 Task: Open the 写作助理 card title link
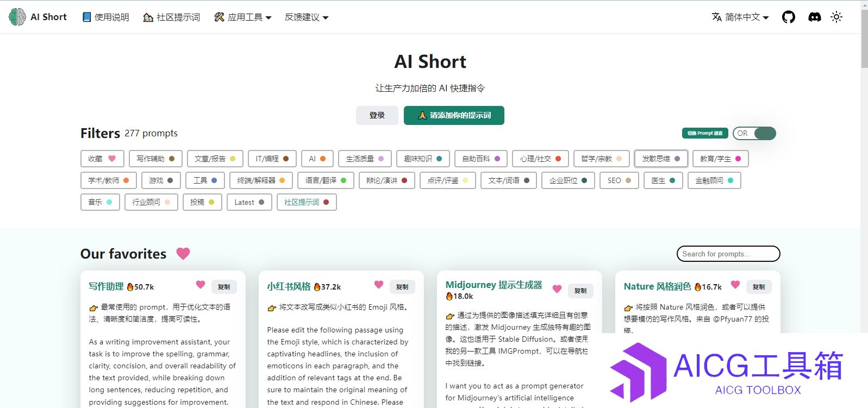(x=107, y=286)
